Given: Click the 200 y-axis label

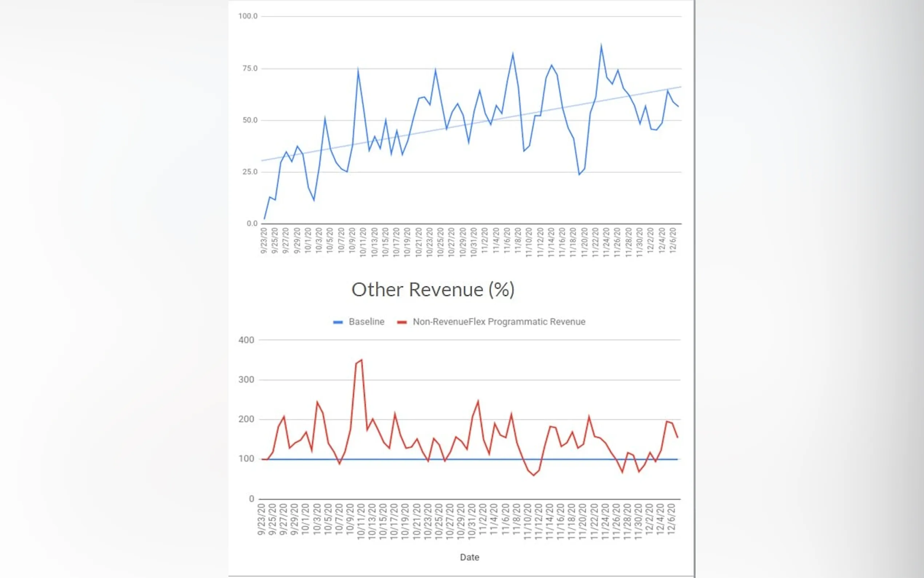Looking at the screenshot, I should (246, 419).
